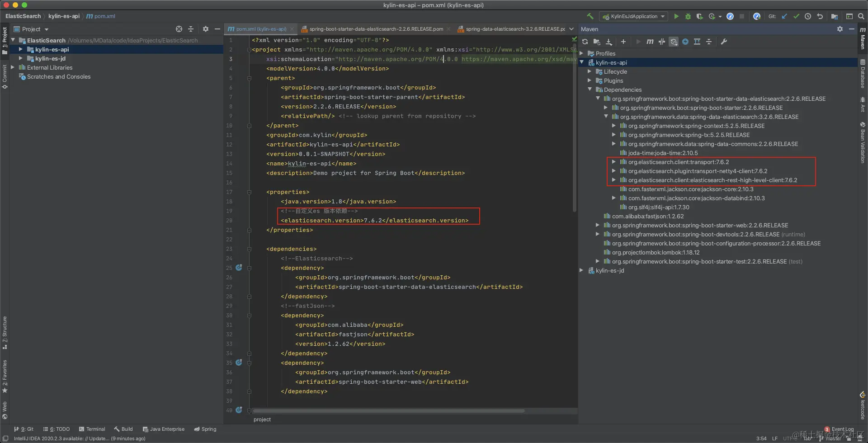The width and height of the screenshot is (868, 443).
Task: Toggle the Commit tool window stripe
Action: 5,76
